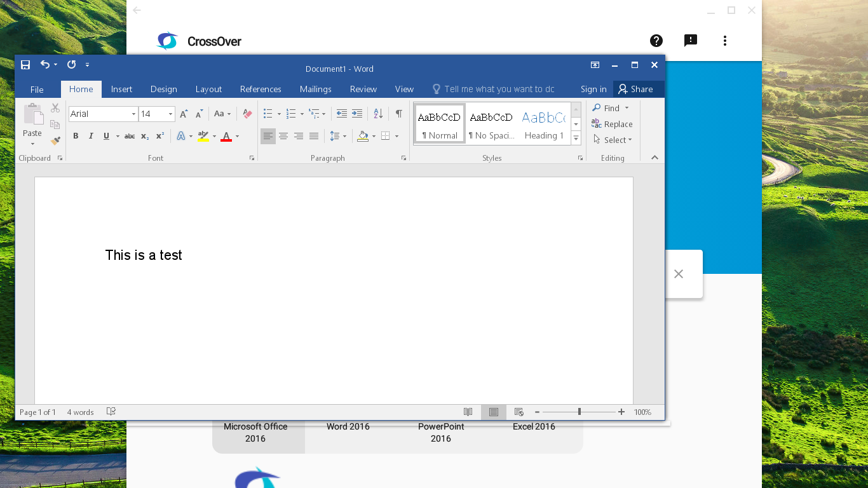Screen dimensions: 868x488
Task: Decrease font size with Shrink Font
Action: (200, 114)
